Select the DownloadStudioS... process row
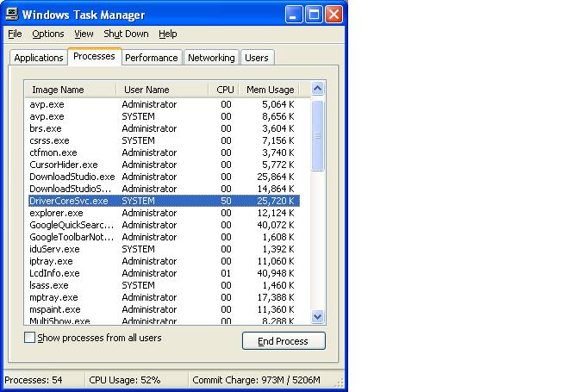Screen dimensions: 586x392 tap(164, 189)
